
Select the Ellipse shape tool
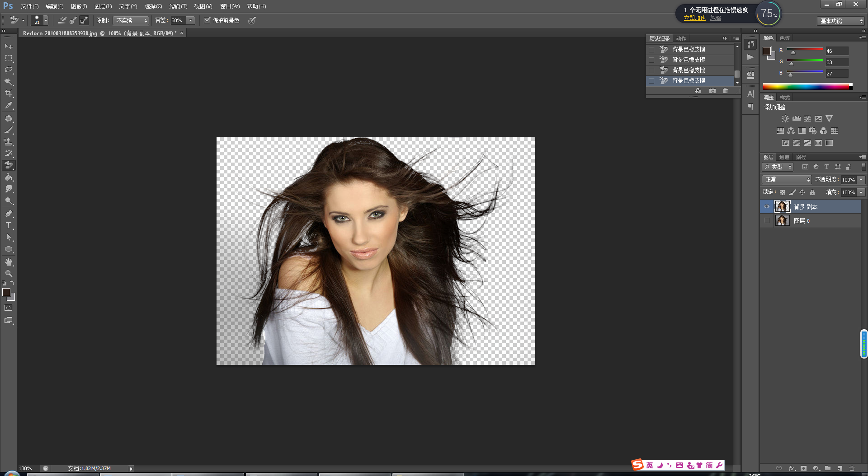coord(9,249)
